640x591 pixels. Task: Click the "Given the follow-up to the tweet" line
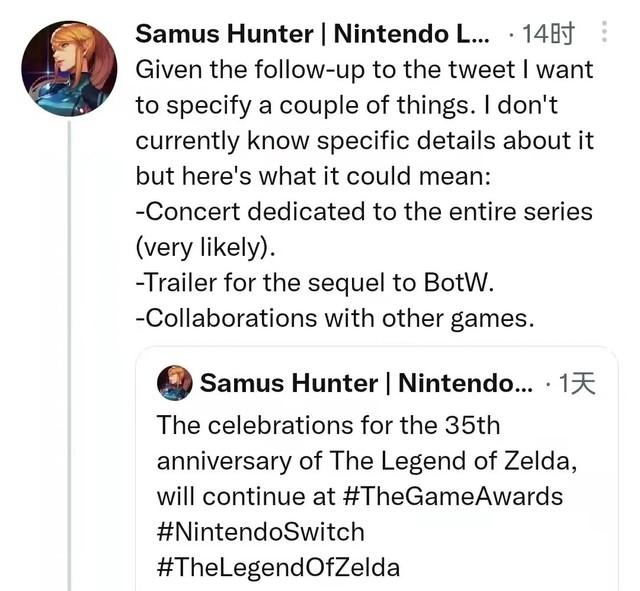(x=364, y=69)
